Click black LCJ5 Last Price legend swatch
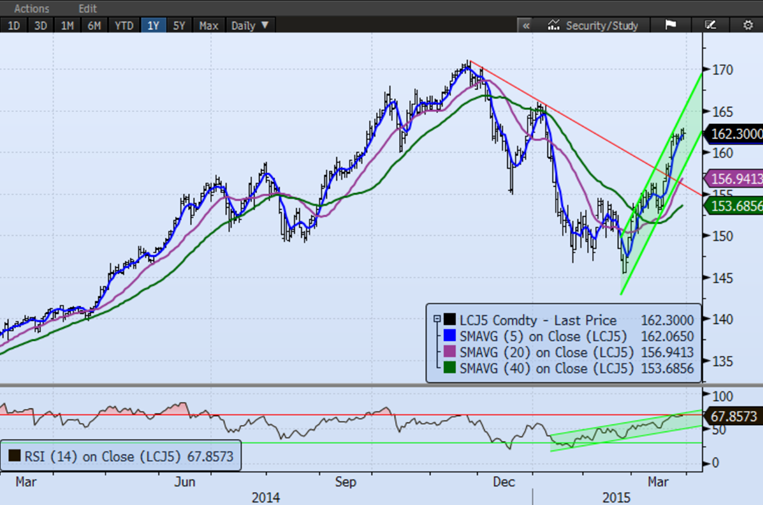Image resolution: width=763 pixels, height=505 pixels. click(451, 318)
